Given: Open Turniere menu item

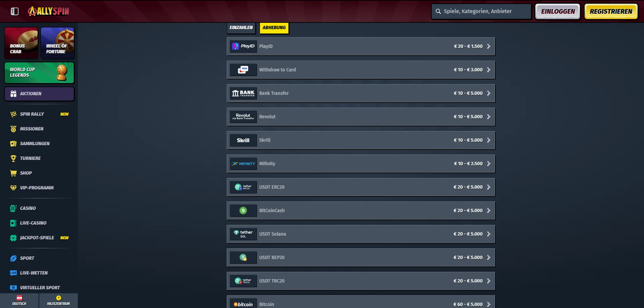Looking at the screenshot, I should pyautogui.click(x=39, y=159).
